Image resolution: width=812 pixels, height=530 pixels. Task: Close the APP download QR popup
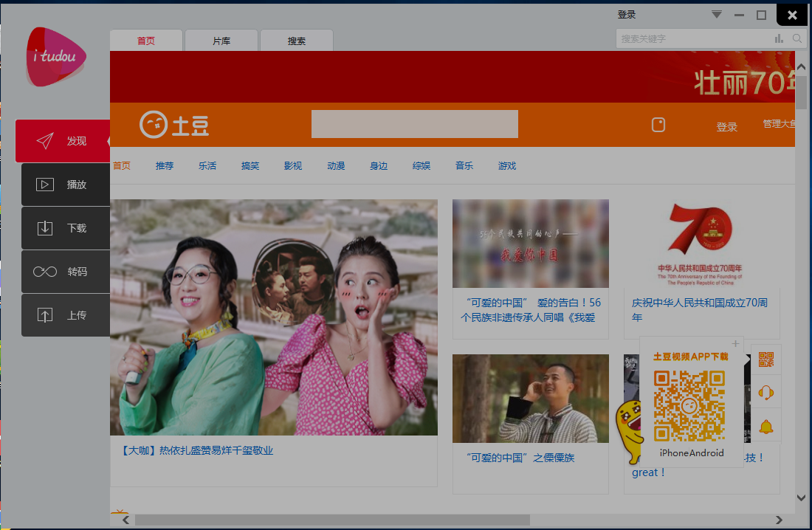735,344
